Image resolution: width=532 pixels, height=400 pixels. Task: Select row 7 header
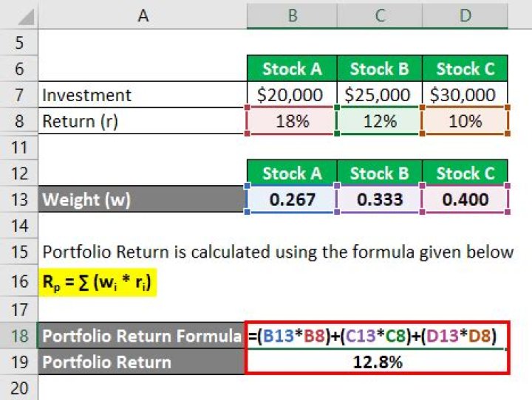click(18, 95)
